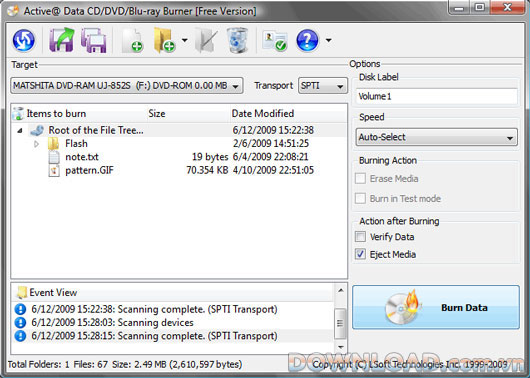Collapse the Root of the File Tree node
Image resolution: width=530 pixels, height=378 pixels.
(20, 130)
